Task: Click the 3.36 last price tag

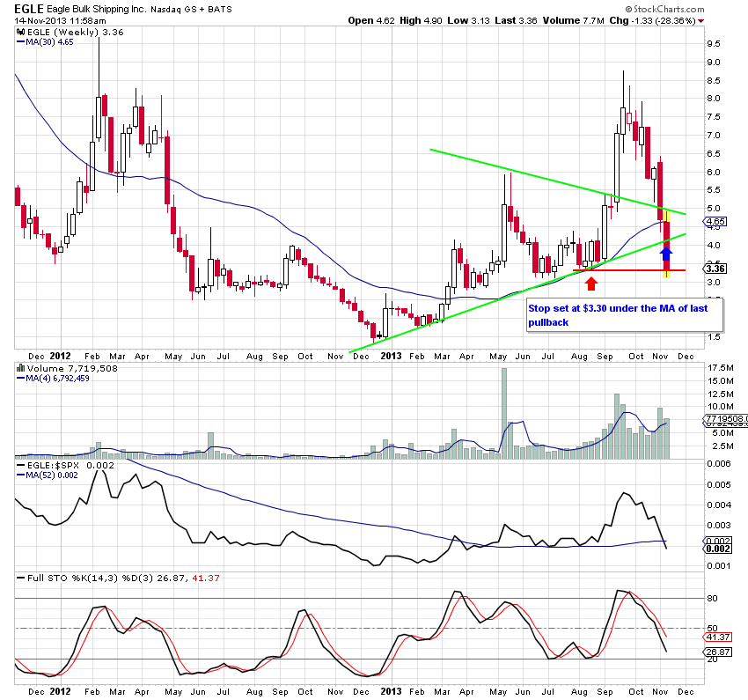Action: pyautogui.click(x=715, y=269)
